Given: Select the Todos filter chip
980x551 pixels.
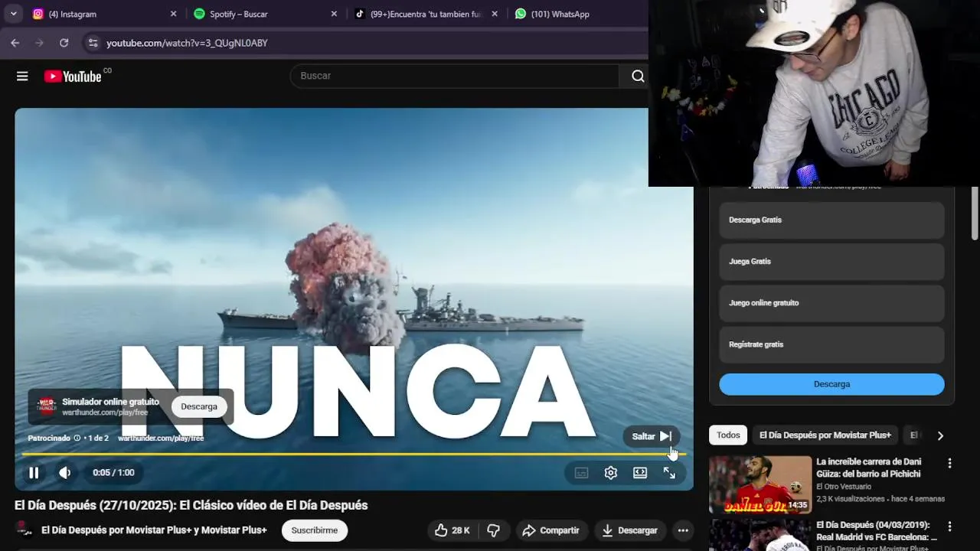Looking at the screenshot, I should click(x=728, y=435).
